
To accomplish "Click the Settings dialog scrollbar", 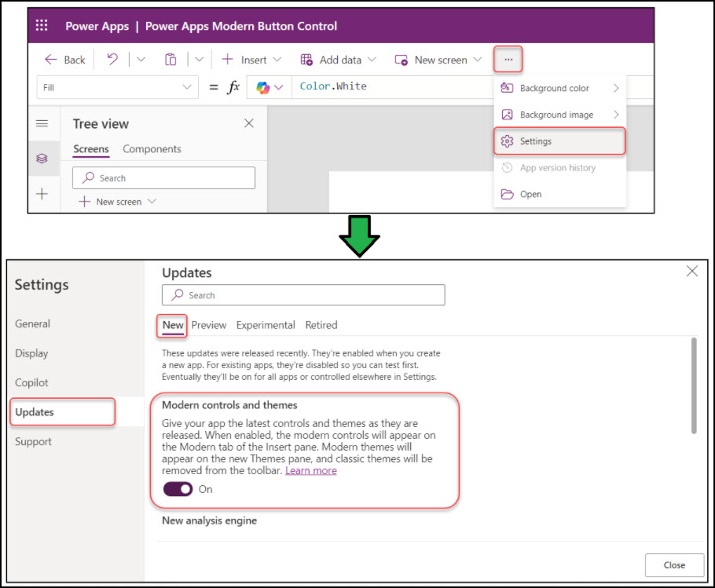I will pos(694,385).
